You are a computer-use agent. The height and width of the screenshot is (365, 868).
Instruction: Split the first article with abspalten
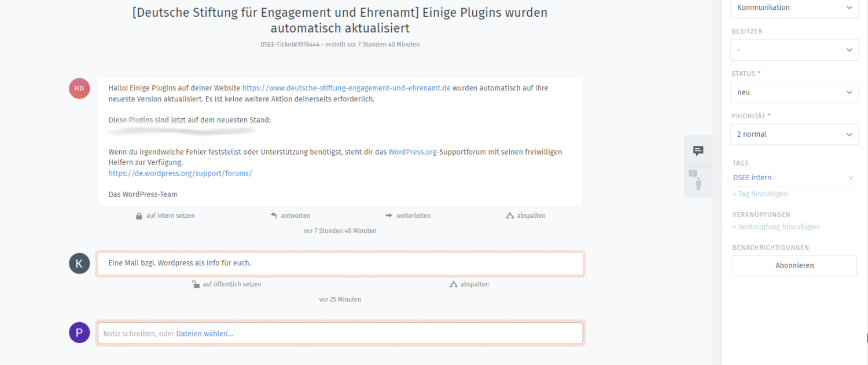[525, 216]
